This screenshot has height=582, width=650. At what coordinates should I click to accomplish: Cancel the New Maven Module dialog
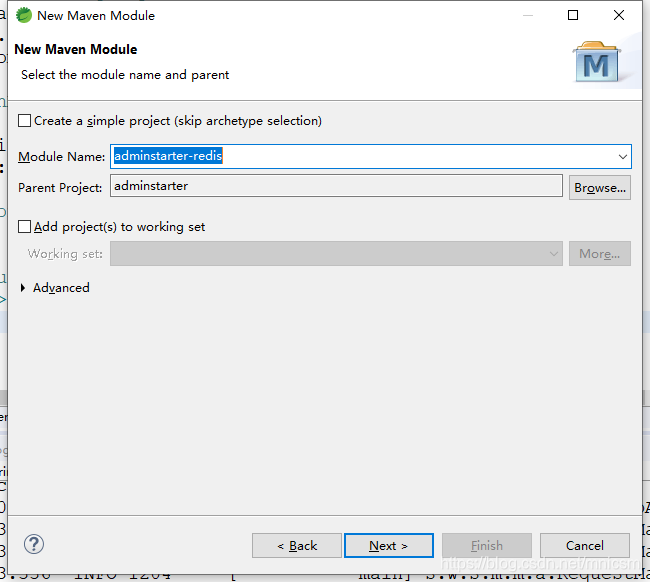pyautogui.click(x=585, y=546)
